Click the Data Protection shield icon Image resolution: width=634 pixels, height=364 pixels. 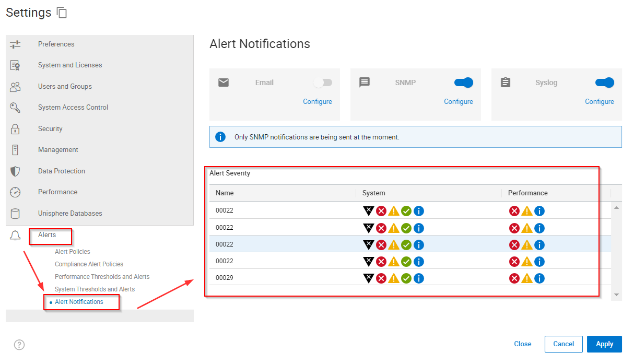[x=16, y=171]
